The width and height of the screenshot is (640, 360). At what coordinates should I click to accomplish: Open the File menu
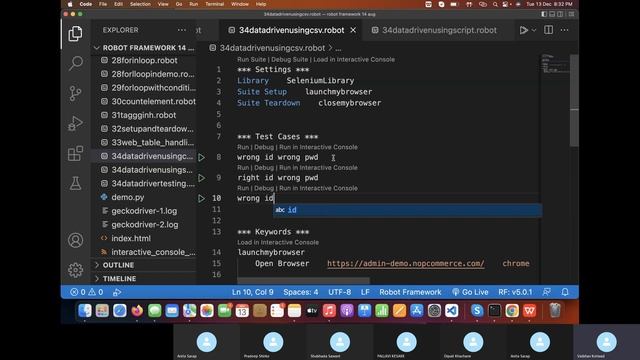click(x=103, y=4)
